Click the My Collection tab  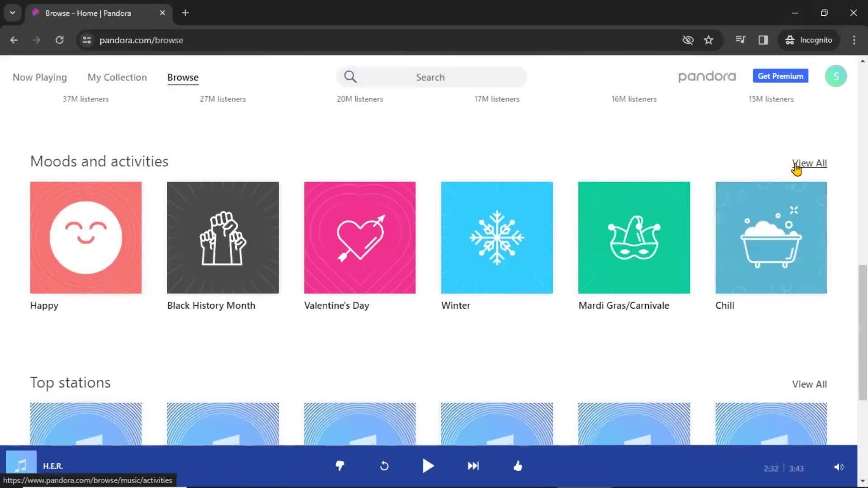tap(117, 77)
